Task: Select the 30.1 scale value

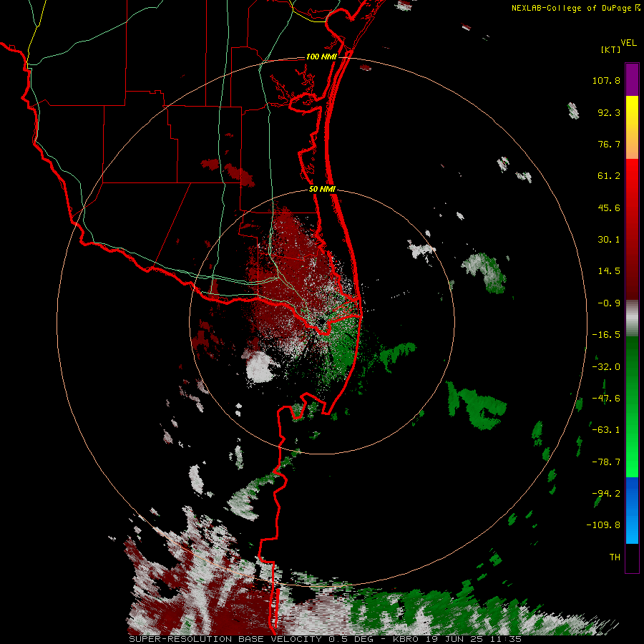Action: [609, 240]
